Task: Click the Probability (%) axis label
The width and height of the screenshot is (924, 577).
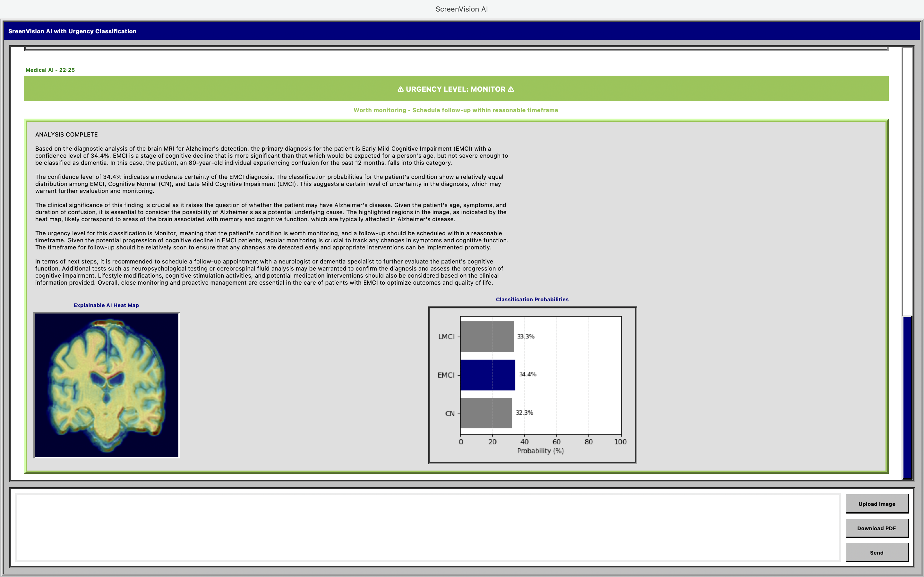Action: 540,451
